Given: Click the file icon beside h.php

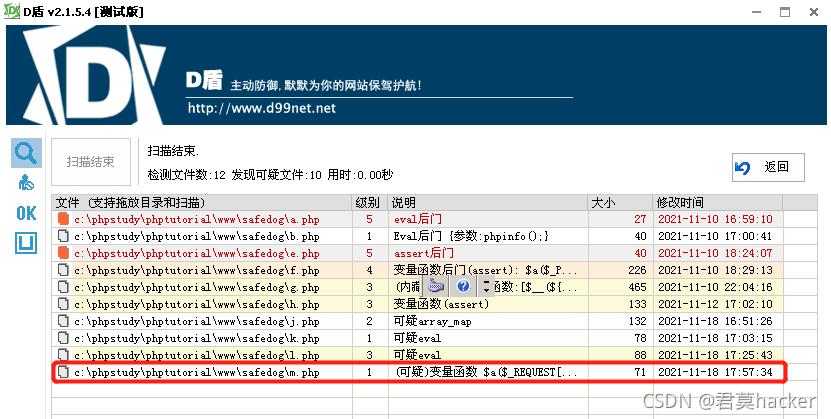Looking at the screenshot, I should point(64,304).
